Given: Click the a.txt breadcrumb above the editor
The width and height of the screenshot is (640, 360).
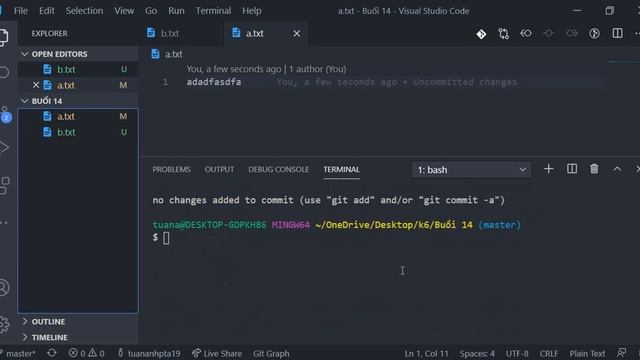Looking at the screenshot, I should (x=167, y=54).
